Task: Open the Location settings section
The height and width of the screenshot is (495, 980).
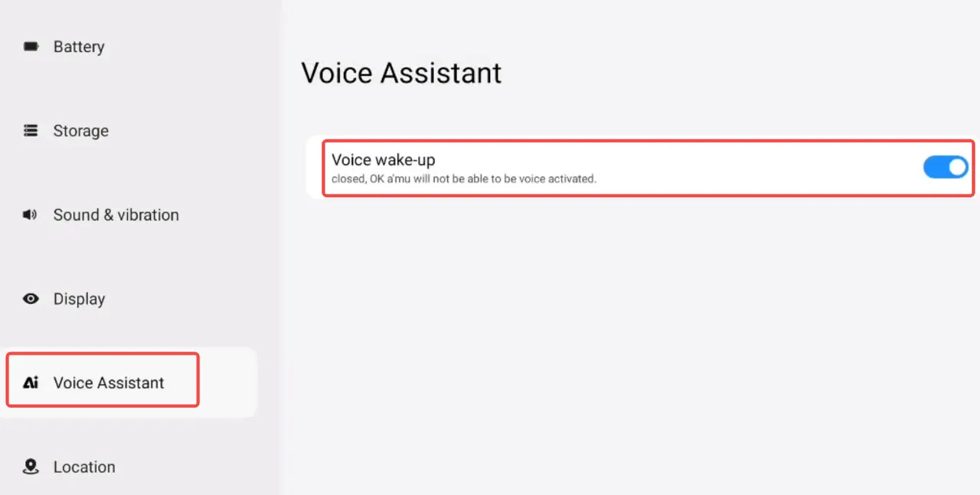Action: tap(84, 467)
